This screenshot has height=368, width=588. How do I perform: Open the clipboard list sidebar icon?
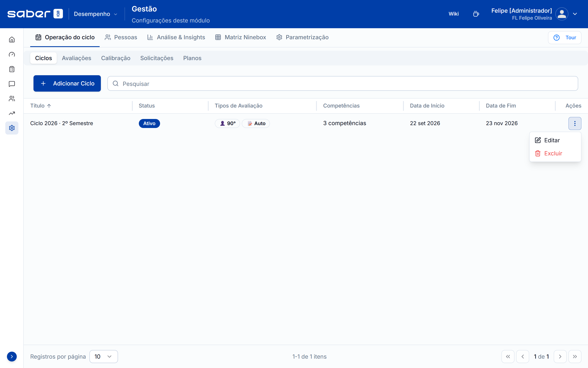[12, 69]
